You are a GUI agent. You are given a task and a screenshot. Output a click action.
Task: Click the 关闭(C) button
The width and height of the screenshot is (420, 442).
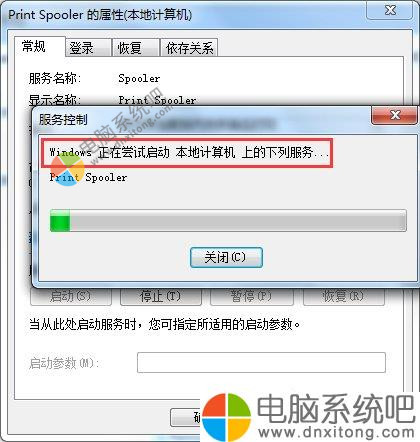point(226,257)
